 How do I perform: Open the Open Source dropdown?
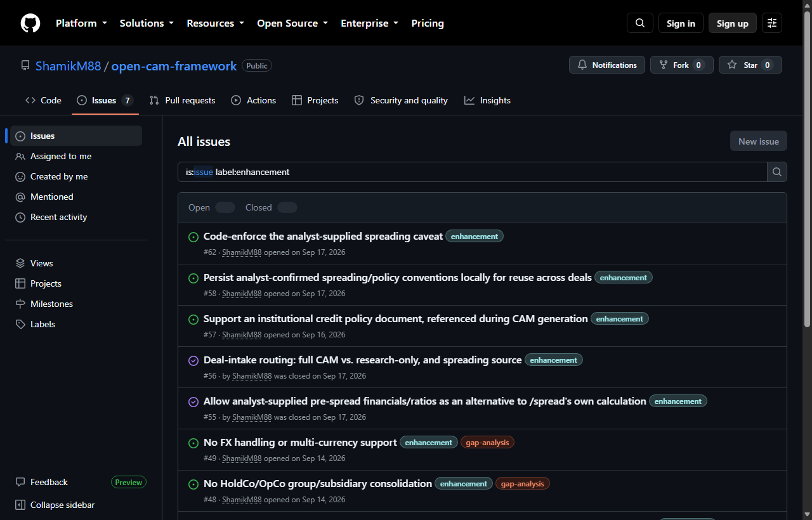tap(292, 23)
